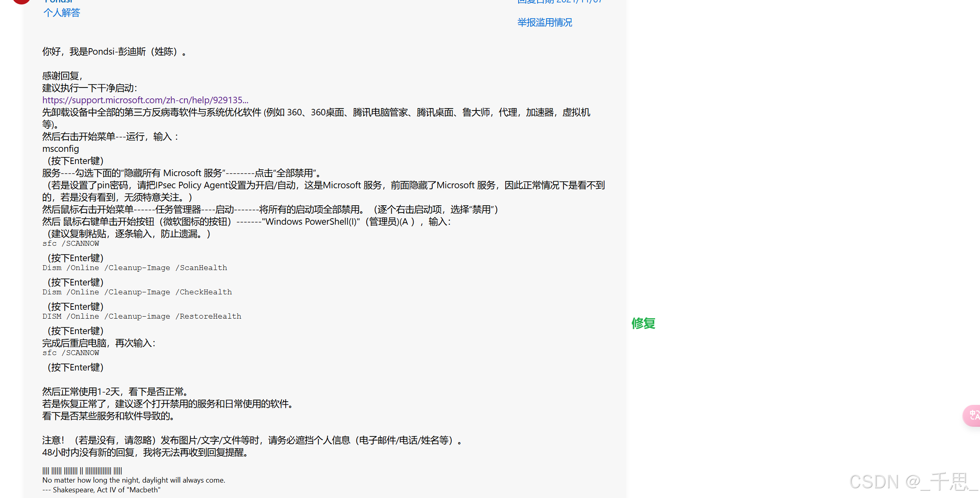Image resolution: width=980 pixels, height=498 pixels.
Task: Click the Dism CheckHealth command line
Action: pos(137,292)
